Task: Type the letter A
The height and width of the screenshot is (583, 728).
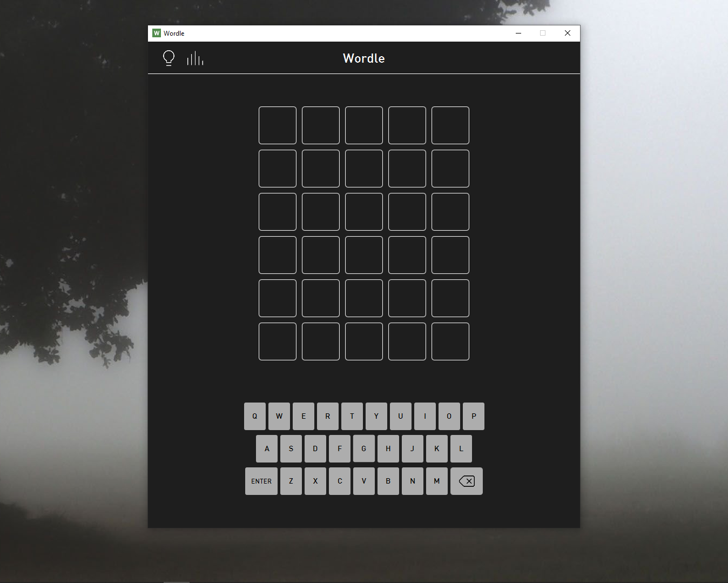Action: click(x=267, y=448)
